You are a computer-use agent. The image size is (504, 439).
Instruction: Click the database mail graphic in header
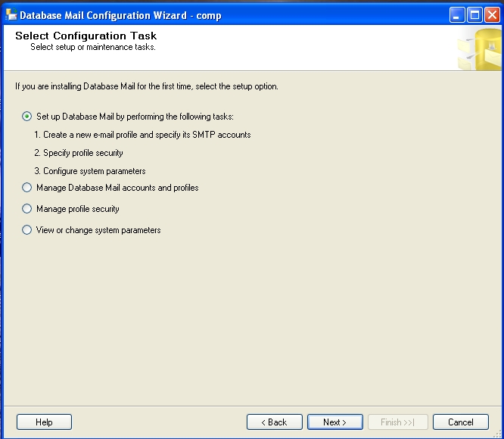[479, 48]
